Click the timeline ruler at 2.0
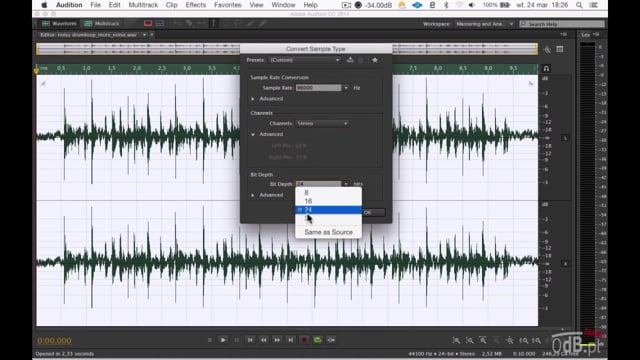 tap(137, 68)
